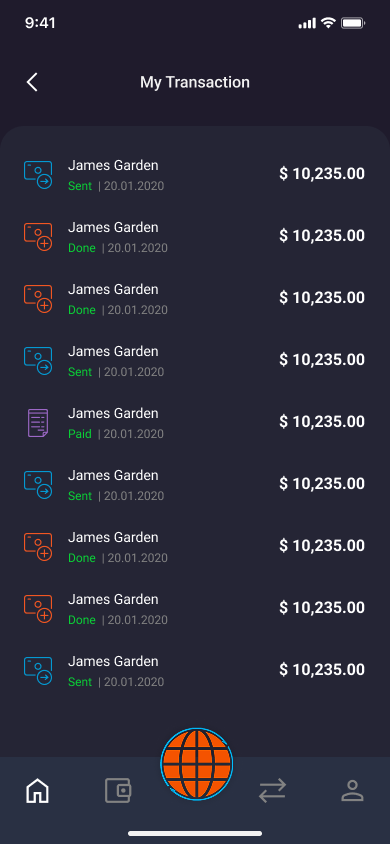Open the Paid transaction for James Garden

coord(195,423)
